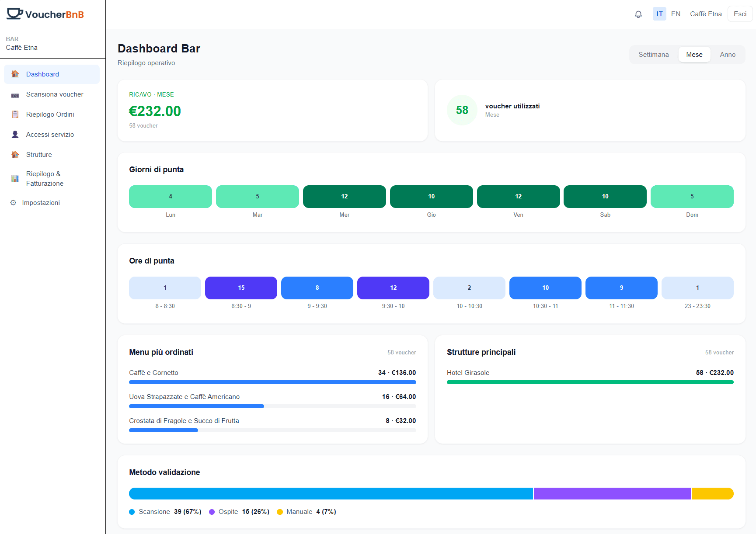Click 'Crostata di Fragole e Succo di Frutta'

184,421
